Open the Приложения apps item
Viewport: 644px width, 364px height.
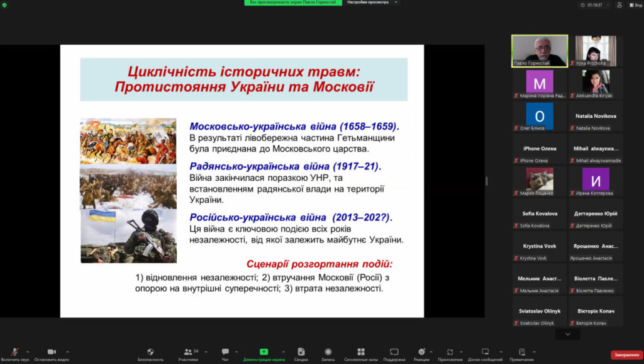[x=450, y=353]
